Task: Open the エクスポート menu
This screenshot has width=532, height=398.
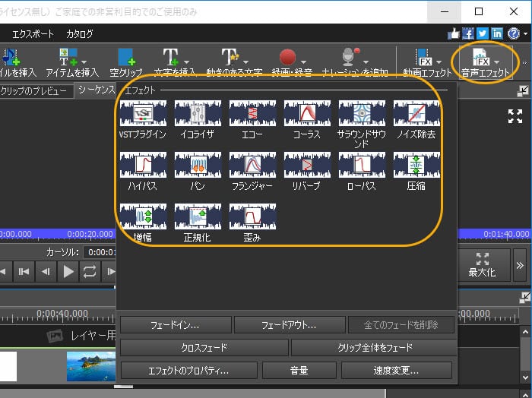Action: (x=33, y=34)
